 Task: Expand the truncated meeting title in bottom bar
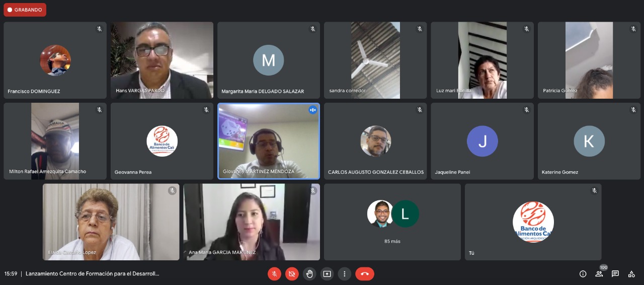point(93,274)
